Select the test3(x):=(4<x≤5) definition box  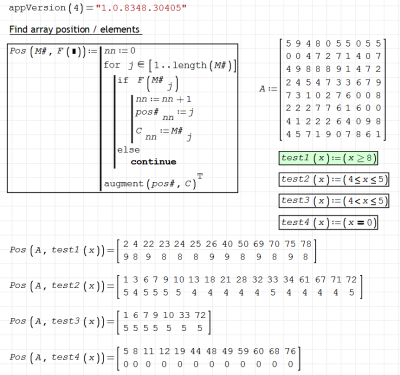(334, 201)
